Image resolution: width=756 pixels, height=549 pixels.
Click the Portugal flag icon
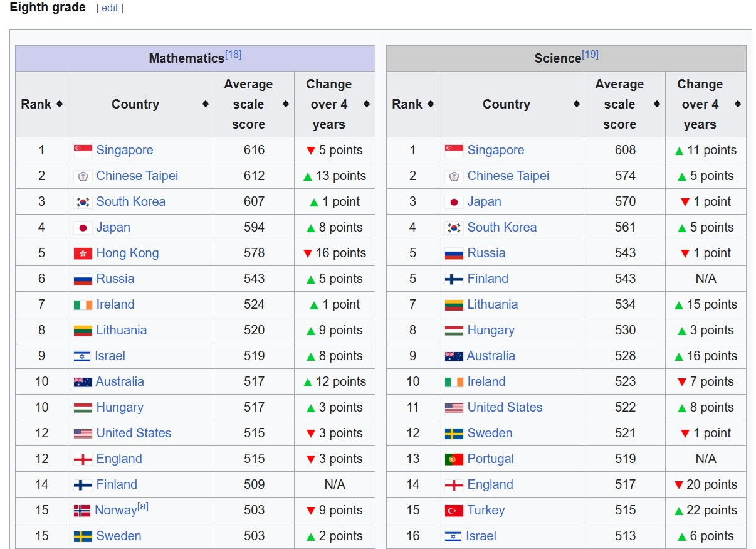(x=454, y=459)
